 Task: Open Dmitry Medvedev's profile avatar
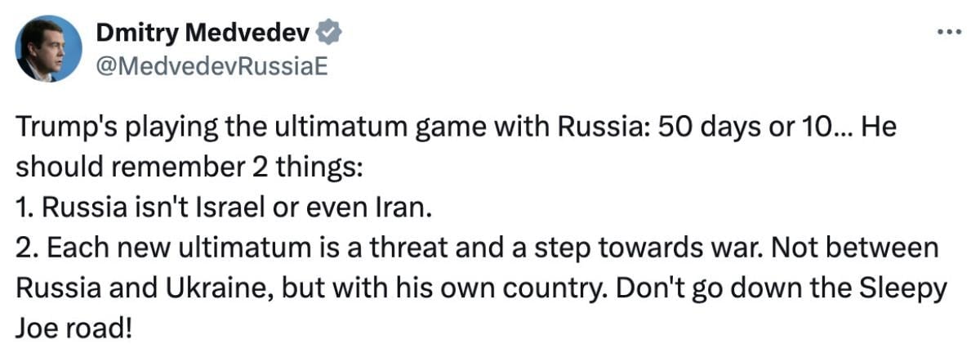pos(49,49)
